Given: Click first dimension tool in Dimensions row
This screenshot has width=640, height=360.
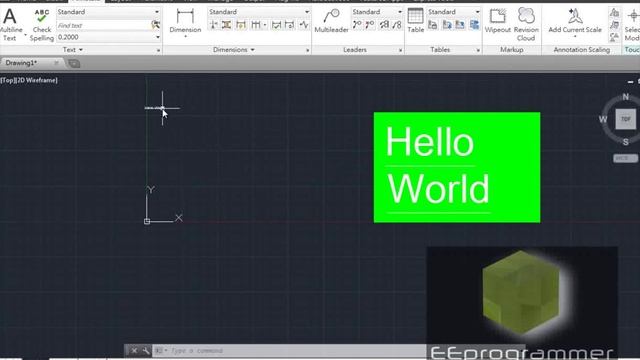Looking at the screenshot, I should pos(213,25).
